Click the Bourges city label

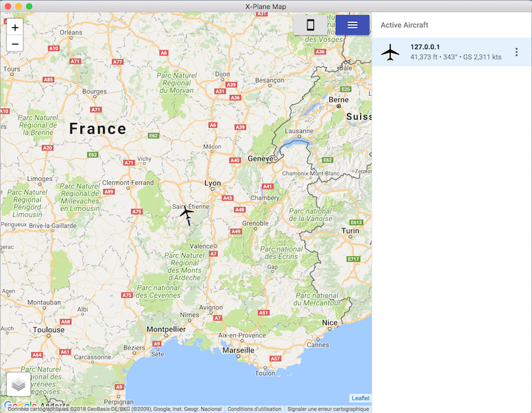tap(95, 92)
